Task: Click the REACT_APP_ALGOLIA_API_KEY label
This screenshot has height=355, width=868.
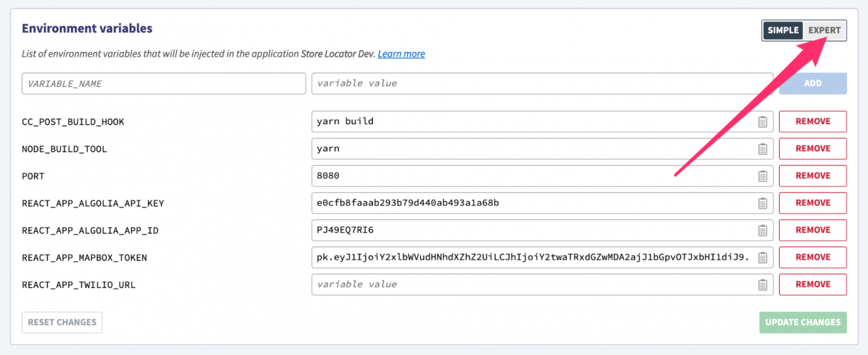Action: tap(93, 204)
